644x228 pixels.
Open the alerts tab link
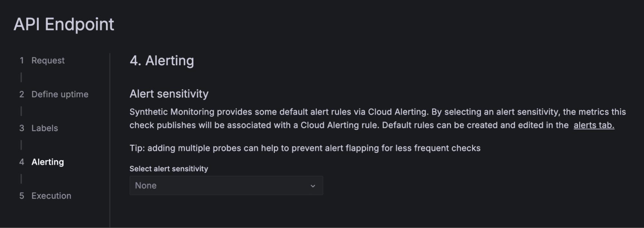594,125
